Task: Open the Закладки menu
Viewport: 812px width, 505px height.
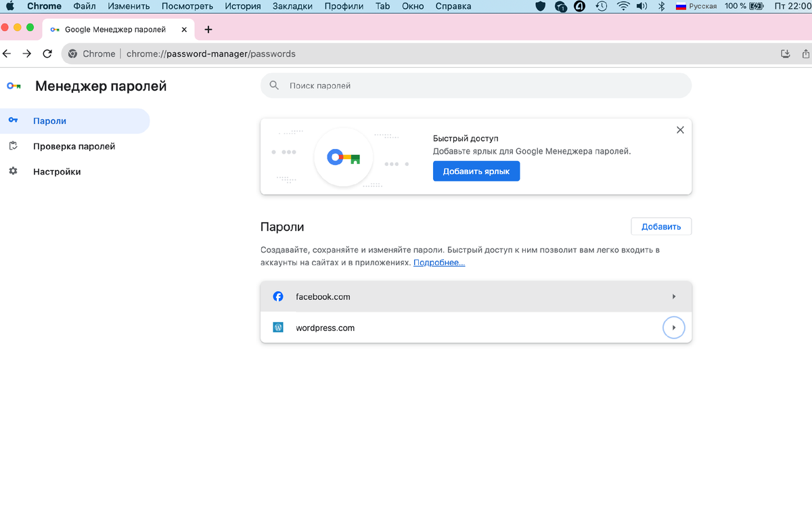Action: click(292, 6)
